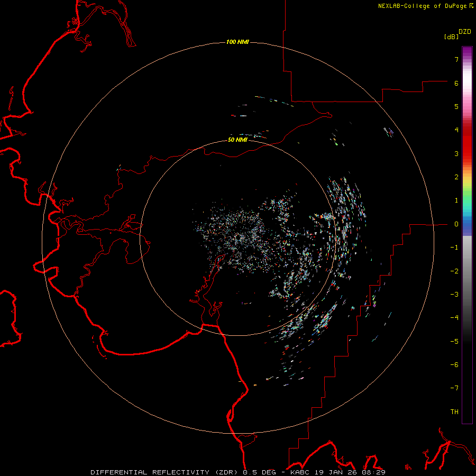
Task: Click the -6 value on the color scale
Action: click(x=454, y=365)
